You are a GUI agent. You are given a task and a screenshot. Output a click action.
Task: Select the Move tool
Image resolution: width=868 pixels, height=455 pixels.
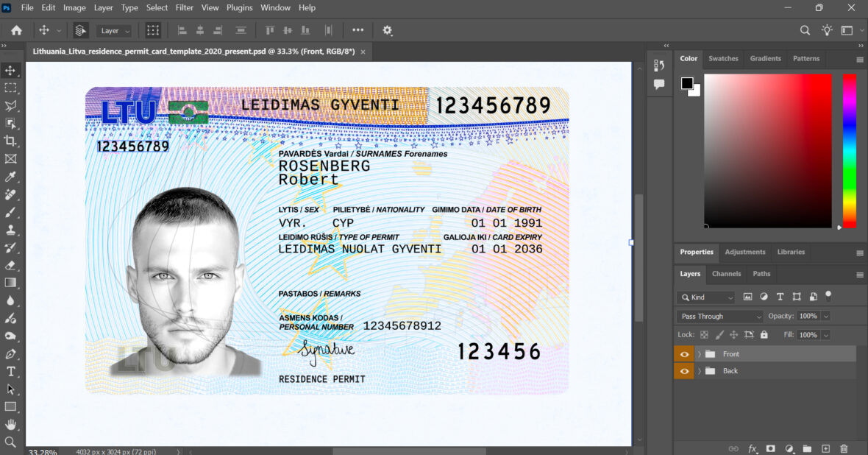[x=10, y=71]
